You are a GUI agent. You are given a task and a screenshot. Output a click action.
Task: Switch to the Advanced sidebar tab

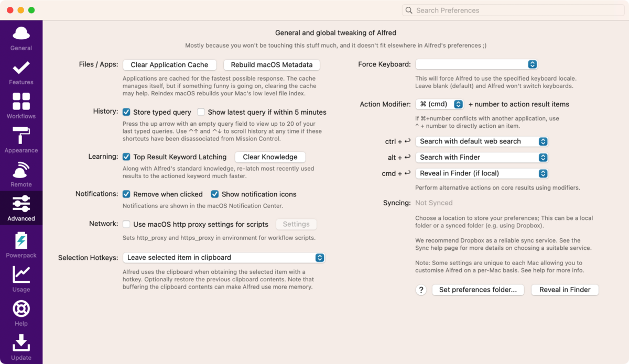[x=21, y=208]
